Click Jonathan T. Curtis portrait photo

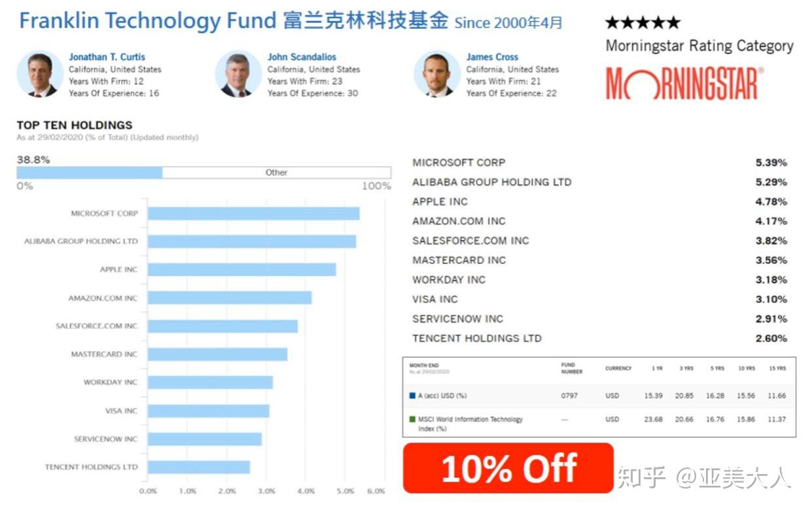[40, 74]
